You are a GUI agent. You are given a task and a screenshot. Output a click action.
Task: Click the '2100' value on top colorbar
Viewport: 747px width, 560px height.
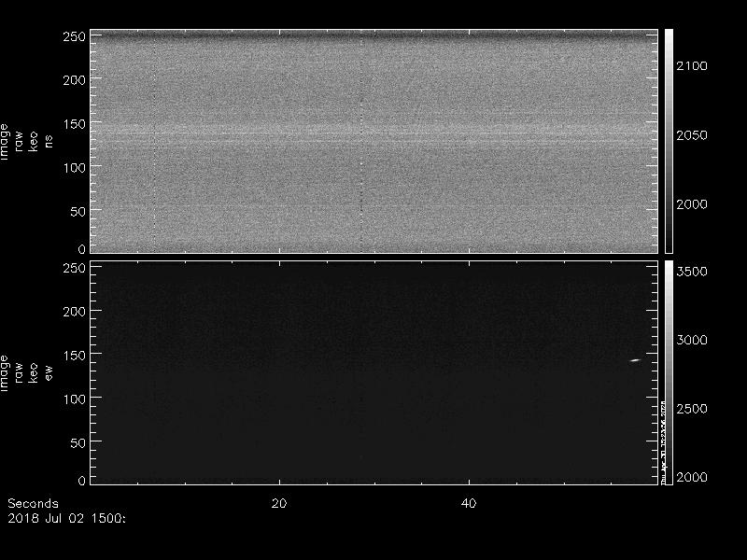[692, 66]
